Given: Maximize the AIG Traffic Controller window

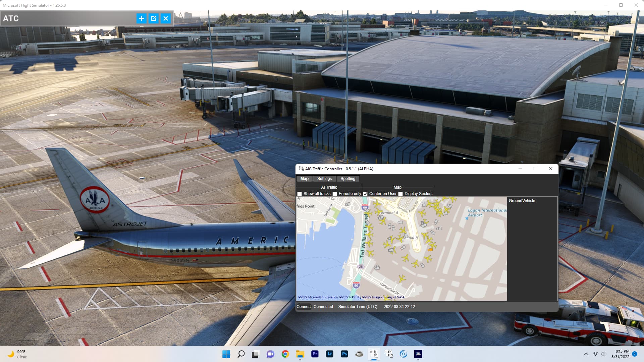Looking at the screenshot, I should coord(535,169).
